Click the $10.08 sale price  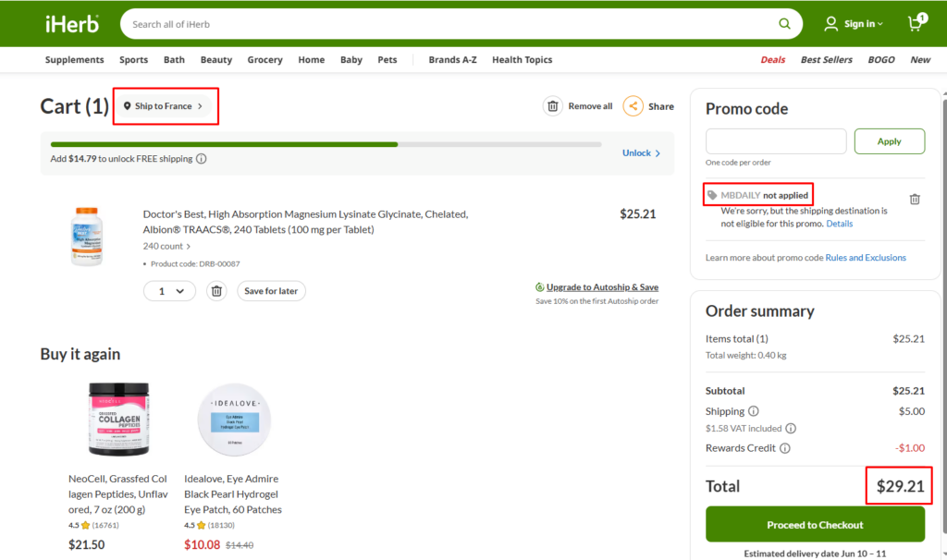(x=202, y=545)
